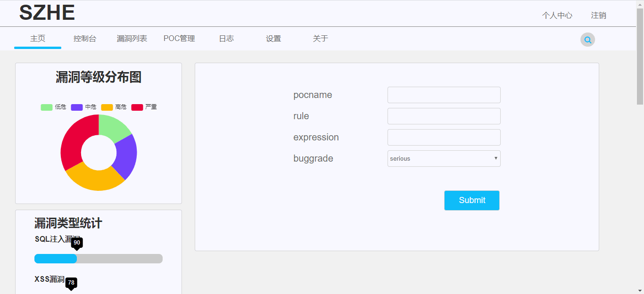Toggle the red 严重 legend swatch
This screenshot has height=294, width=644.
coord(137,107)
